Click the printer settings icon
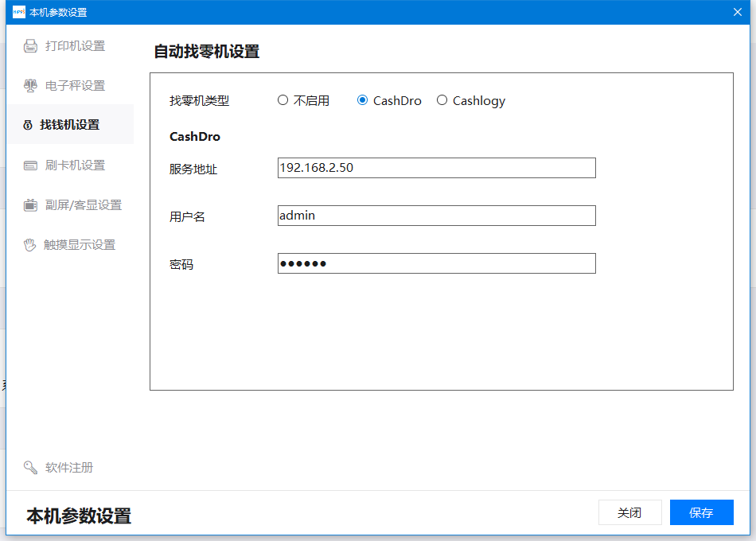Viewport: 756px width, 541px height. [30, 46]
